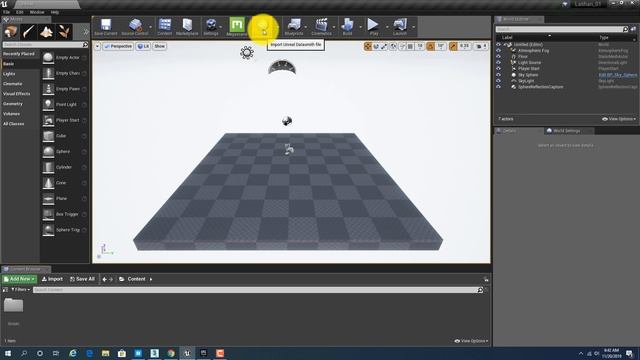Toggle visibility of Player Start actor
Screen dimensions: 640x360
(x=498, y=69)
